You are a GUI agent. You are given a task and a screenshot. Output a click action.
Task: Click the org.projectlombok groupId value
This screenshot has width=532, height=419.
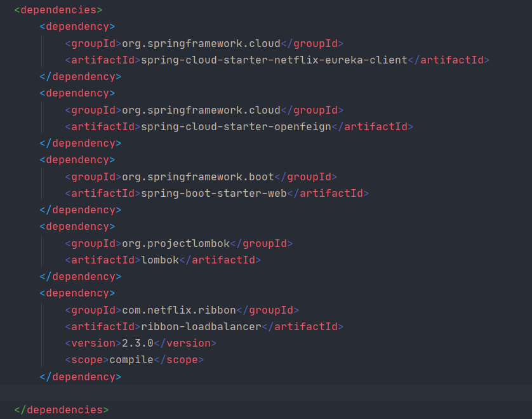coord(176,244)
